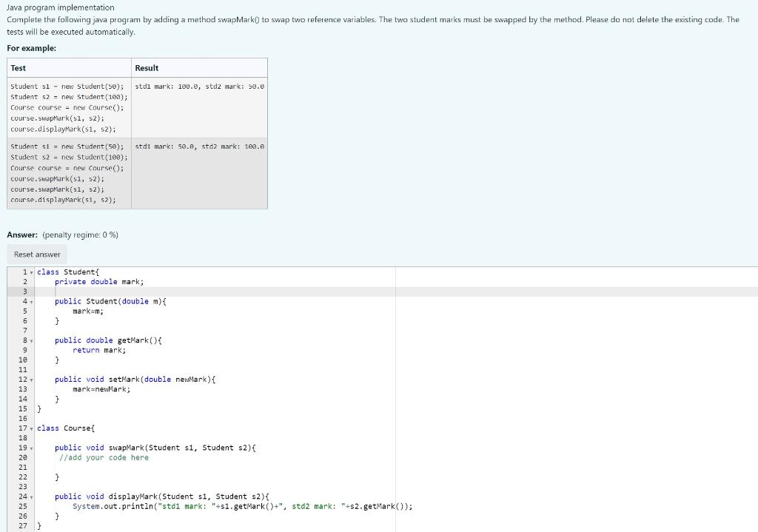Click 'course.displayMark(s1, s2);' in first test row
The width and height of the screenshot is (758, 532).
point(64,129)
